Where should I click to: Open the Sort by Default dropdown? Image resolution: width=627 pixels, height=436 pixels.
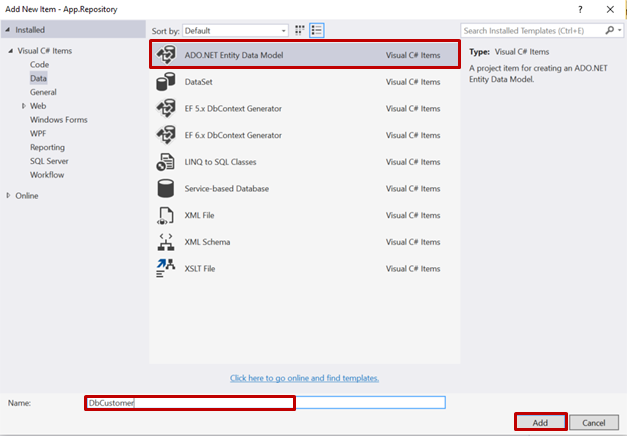(x=236, y=31)
